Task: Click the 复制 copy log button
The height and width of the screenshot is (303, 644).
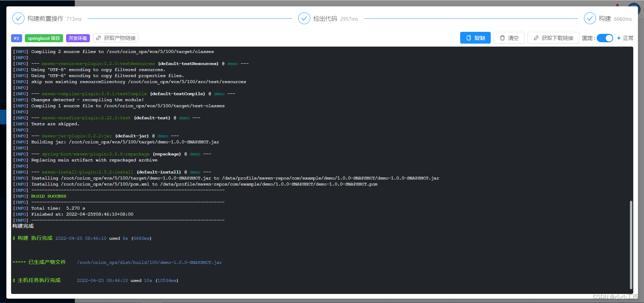Action: (475, 38)
